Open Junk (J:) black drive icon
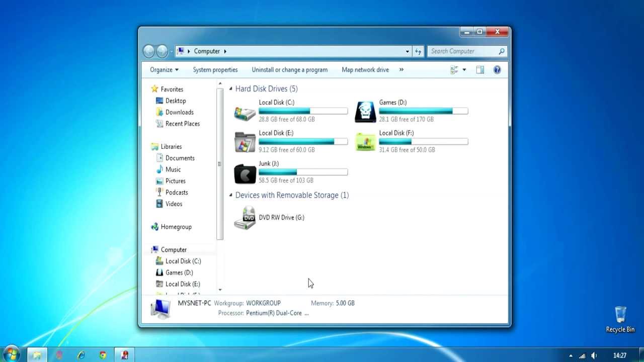This screenshot has width=644, height=362. click(245, 173)
